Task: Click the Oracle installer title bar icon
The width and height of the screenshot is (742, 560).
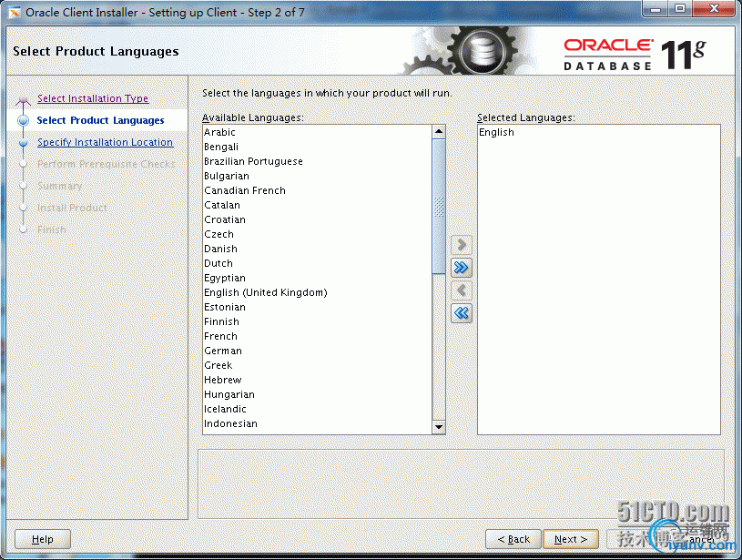Action: click(x=15, y=13)
